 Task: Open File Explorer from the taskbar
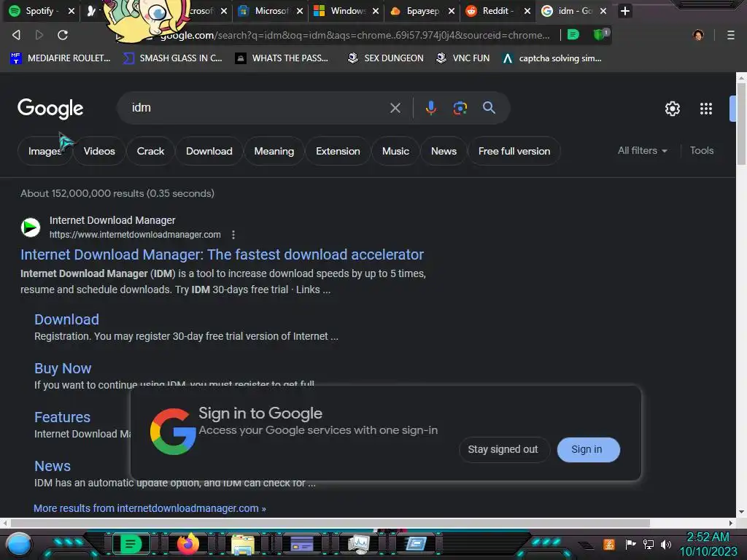(243, 545)
